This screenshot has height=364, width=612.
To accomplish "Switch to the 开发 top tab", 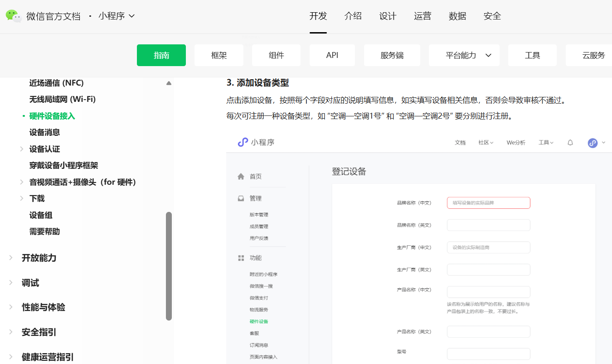I will coord(318,16).
